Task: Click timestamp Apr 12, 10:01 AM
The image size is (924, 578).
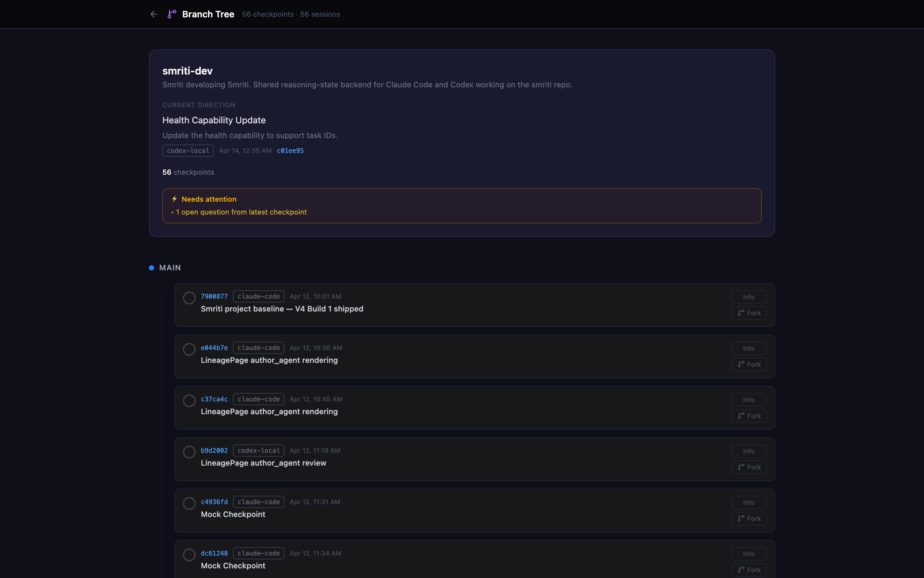Action: (x=315, y=296)
